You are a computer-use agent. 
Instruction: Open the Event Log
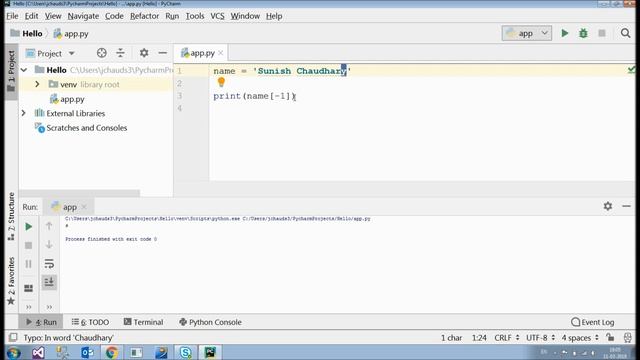(593, 322)
